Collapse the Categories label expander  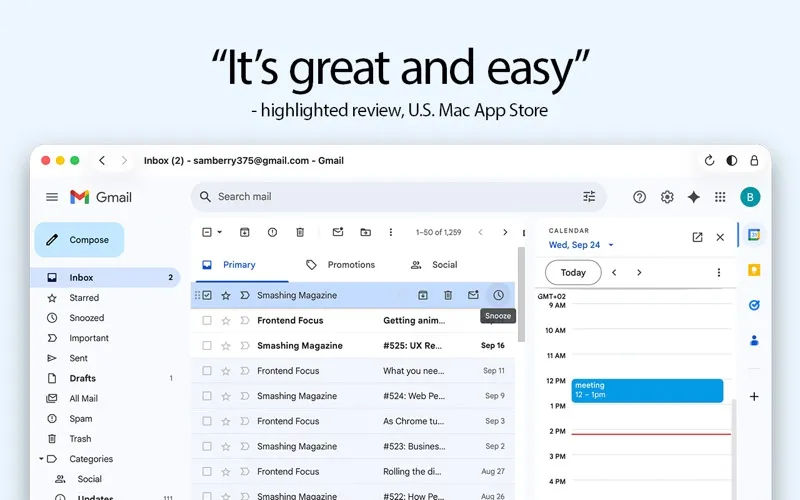(x=41, y=459)
